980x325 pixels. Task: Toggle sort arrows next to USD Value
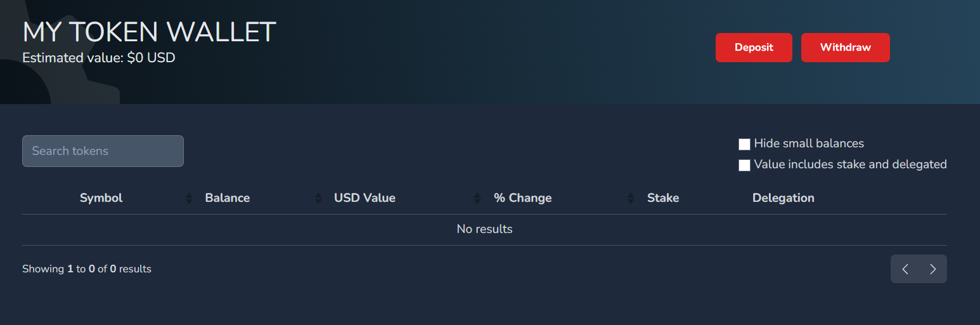tap(477, 199)
